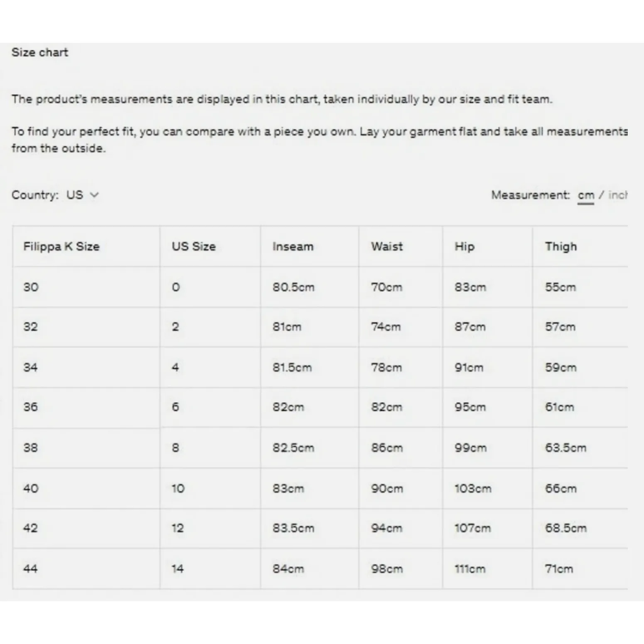Click the 99cm hip value

point(470,448)
